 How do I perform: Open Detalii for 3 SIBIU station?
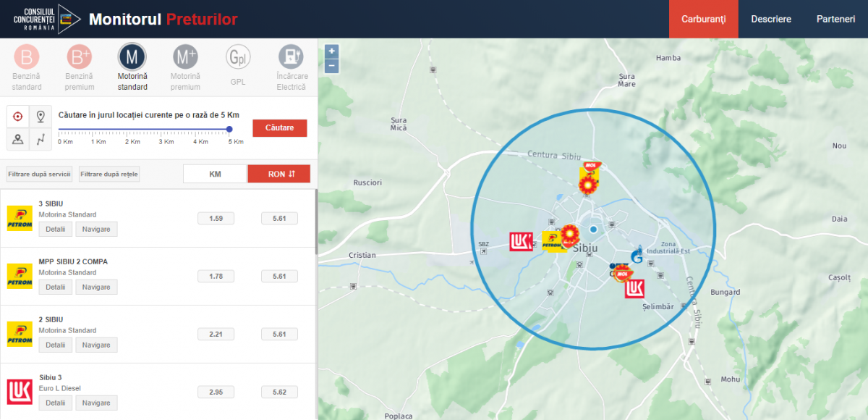point(56,229)
